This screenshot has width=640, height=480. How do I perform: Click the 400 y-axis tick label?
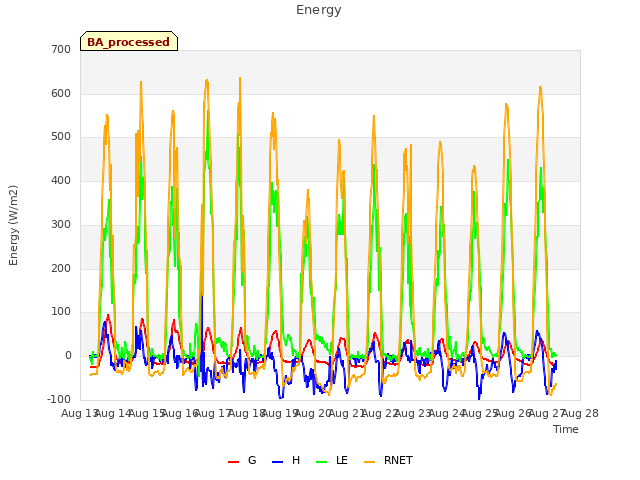pyautogui.click(x=61, y=180)
